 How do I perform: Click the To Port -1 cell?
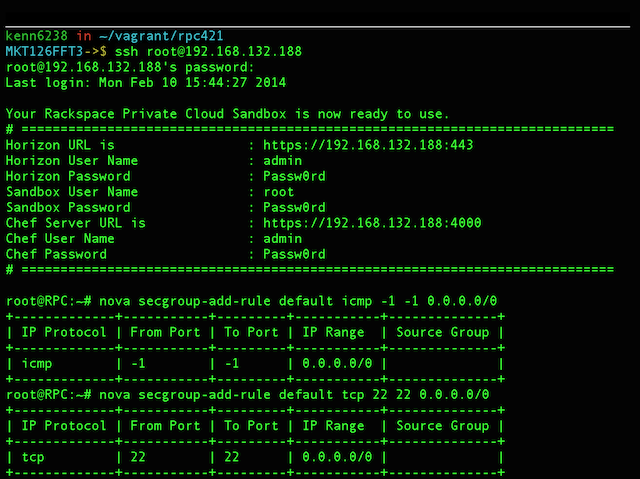[x=231, y=364]
